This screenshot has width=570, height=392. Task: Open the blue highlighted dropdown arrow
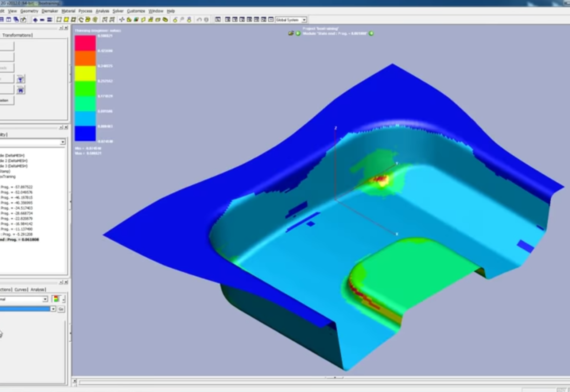pos(53,309)
